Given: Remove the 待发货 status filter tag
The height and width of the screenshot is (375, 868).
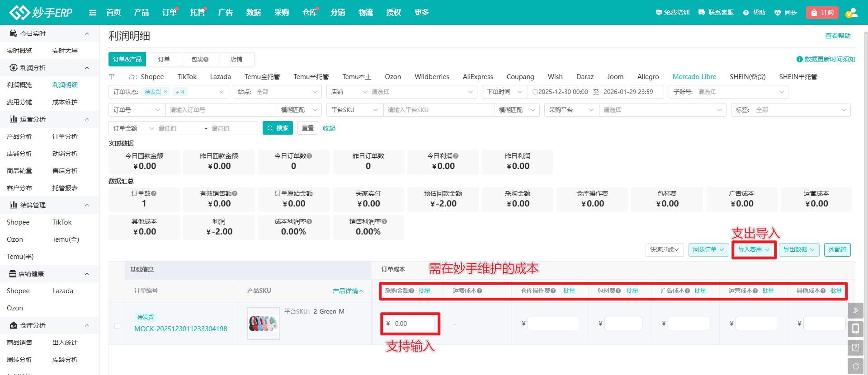Looking at the screenshot, I should click(165, 92).
